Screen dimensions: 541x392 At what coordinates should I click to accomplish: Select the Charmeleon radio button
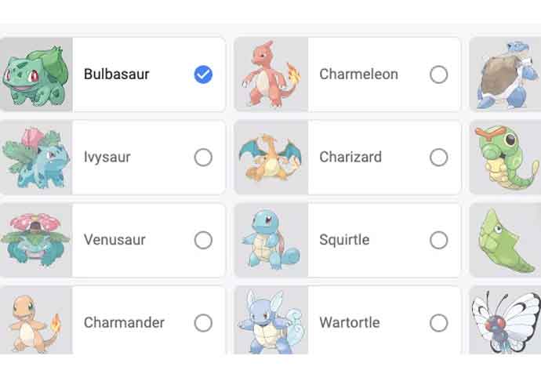439,74
